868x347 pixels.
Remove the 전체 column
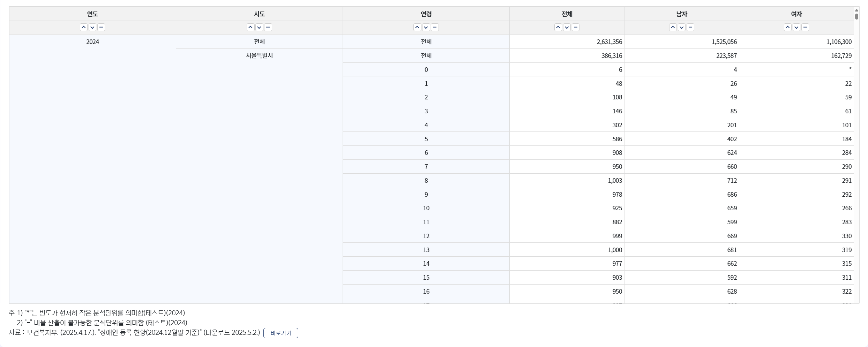pos(576,27)
